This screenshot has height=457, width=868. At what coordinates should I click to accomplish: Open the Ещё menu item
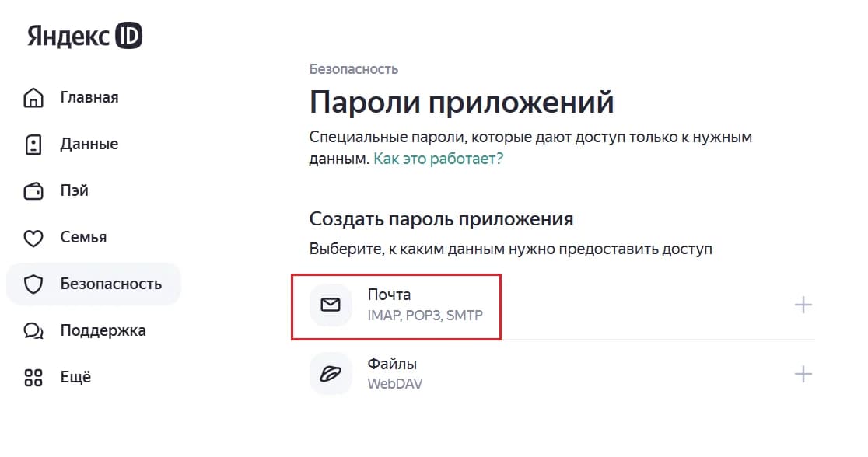click(x=75, y=377)
